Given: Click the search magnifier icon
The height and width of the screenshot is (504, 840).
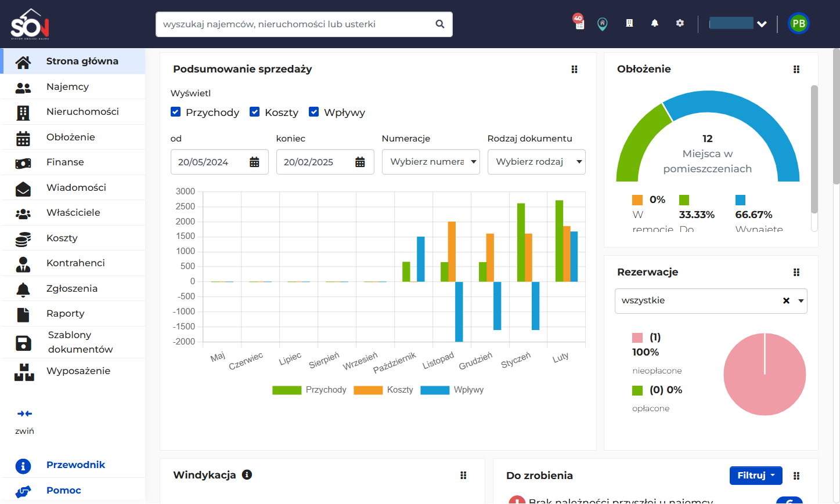Looking at the screenshot, I should click(x=440, y=24).
